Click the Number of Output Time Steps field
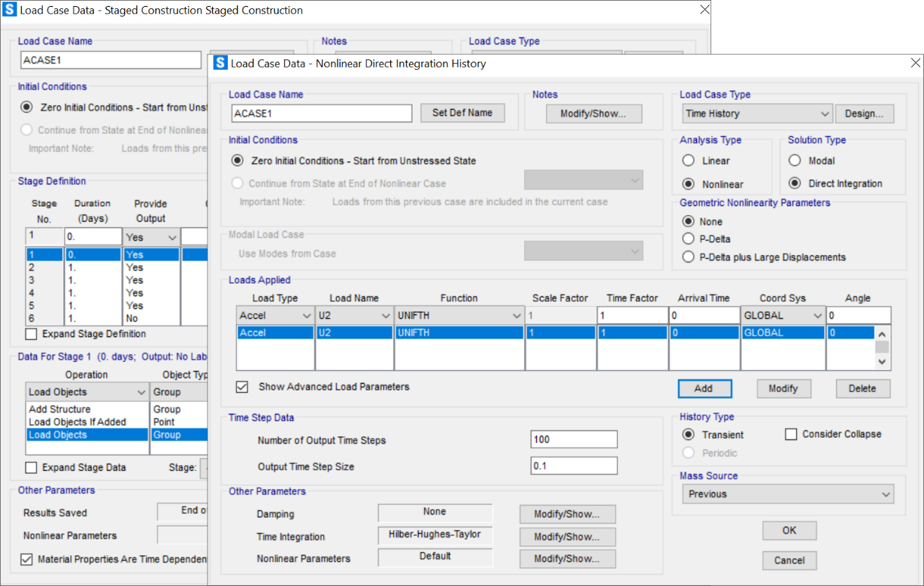The image size is (924, 586). coord(574,440)
